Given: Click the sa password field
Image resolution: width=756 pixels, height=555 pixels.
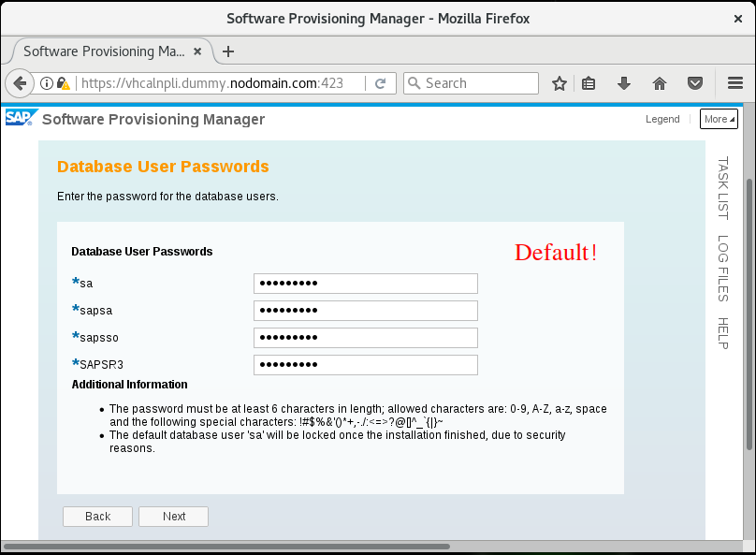Looking at the screenshot, I should [366, 284].
